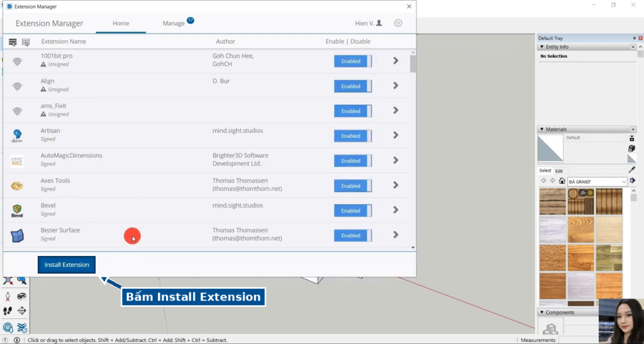This screenshot has width=644, height=344.
Task: Toggle Enabled switch for Bezier Surface
Action: [x=353, y=236]
